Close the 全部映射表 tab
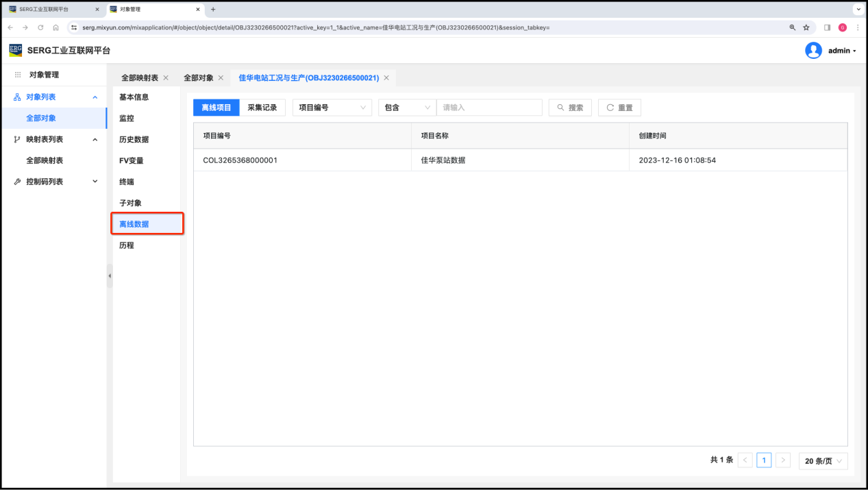The image size is (868, 490). point(166,78)
